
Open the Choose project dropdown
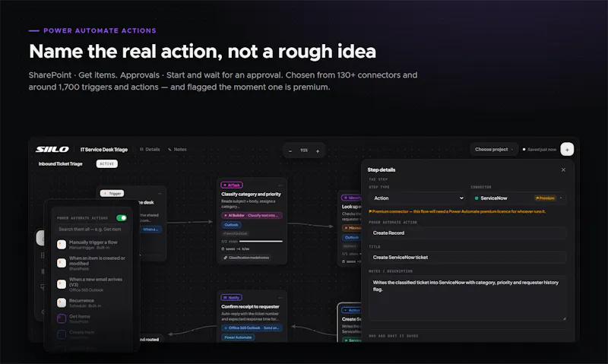pos(494,149)
